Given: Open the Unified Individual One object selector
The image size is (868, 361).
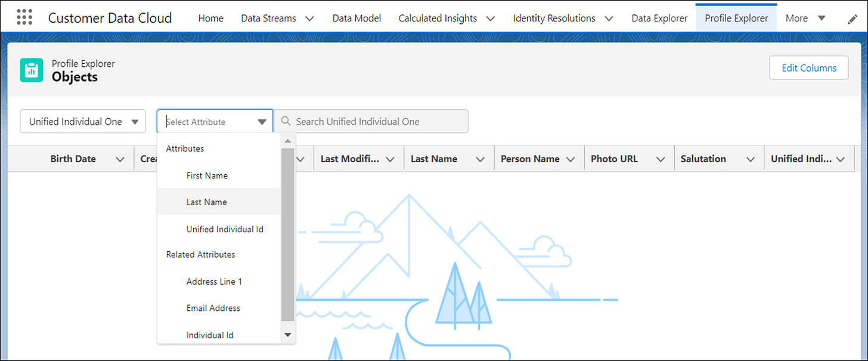Looking at the screenshot, I should click(x=82, y=121).
